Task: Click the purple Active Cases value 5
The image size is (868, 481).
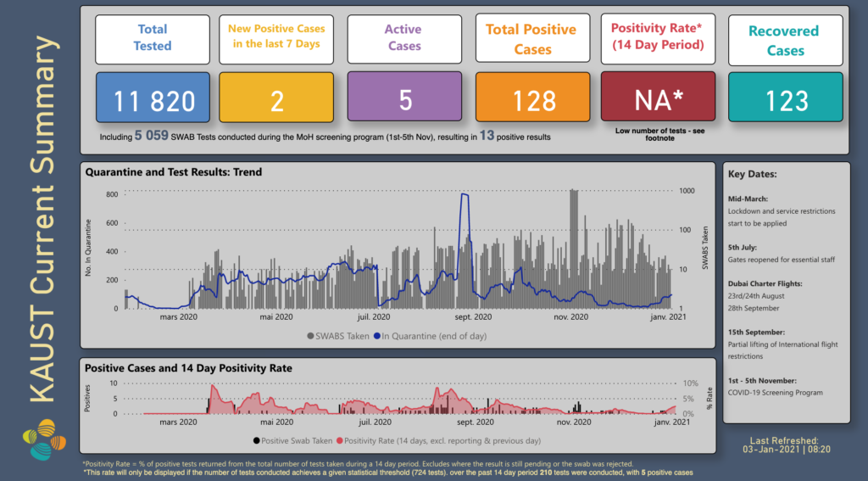Action: [x=403, y=100]
